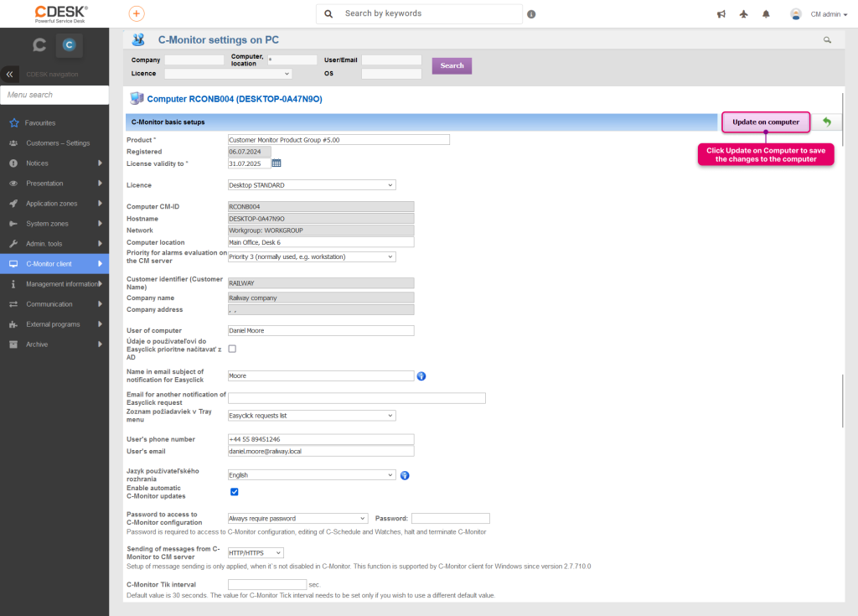Show info for Easyclick email subject name
The height and width of the screenshot is (616, 858).
(421, 376)
